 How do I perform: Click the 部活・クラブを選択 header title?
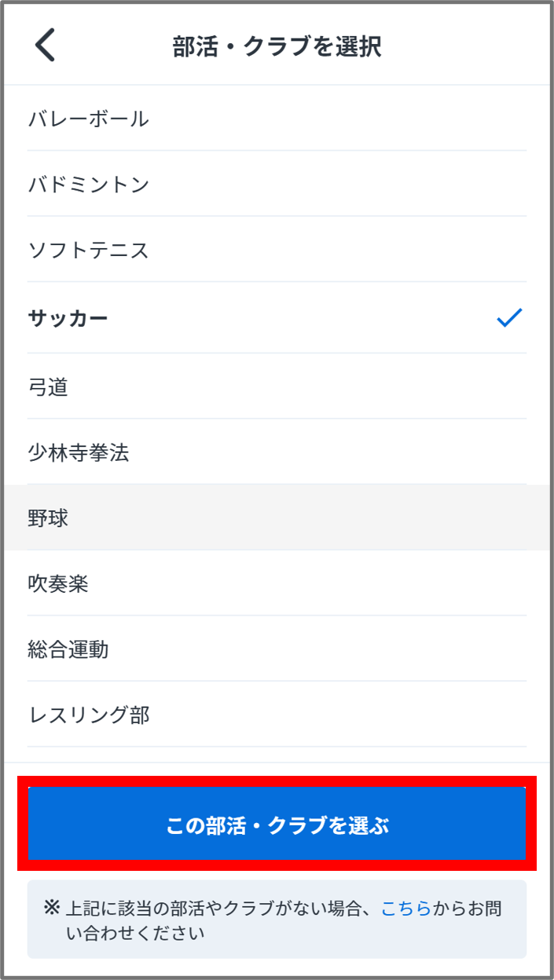click(277, 46)
